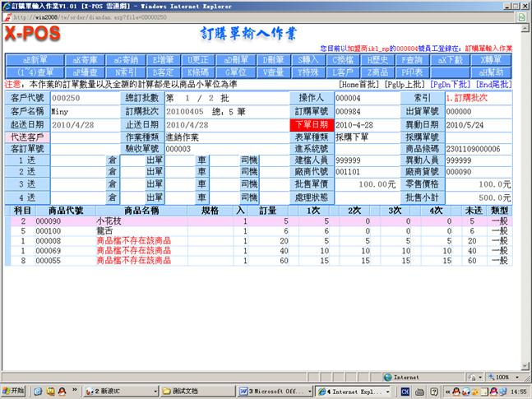This screenshot has height=399, width=532.
Task: Click the aX下載 download button
Action: [450, 60]
